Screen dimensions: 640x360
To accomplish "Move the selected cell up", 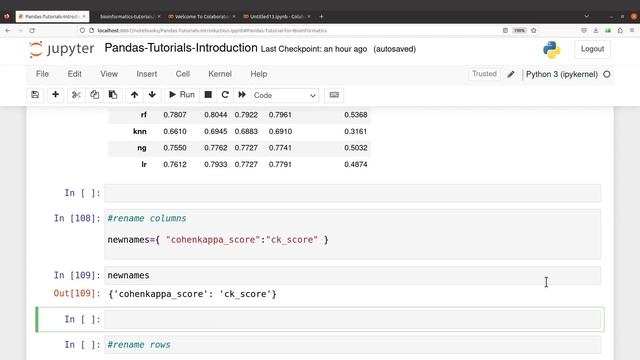I will coord(134,95).
